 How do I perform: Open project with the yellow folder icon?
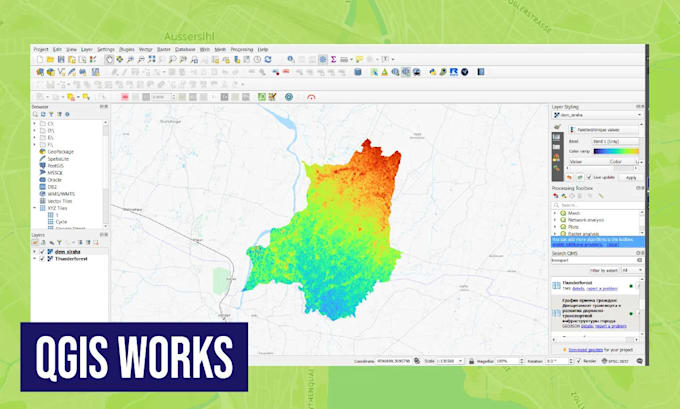[x=50, y=59]
